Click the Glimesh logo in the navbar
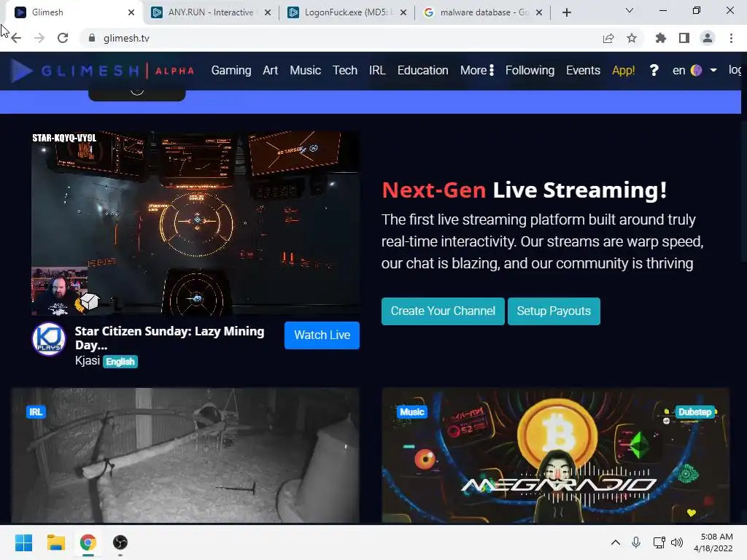 pyautogui.click(x=102, y=71)
